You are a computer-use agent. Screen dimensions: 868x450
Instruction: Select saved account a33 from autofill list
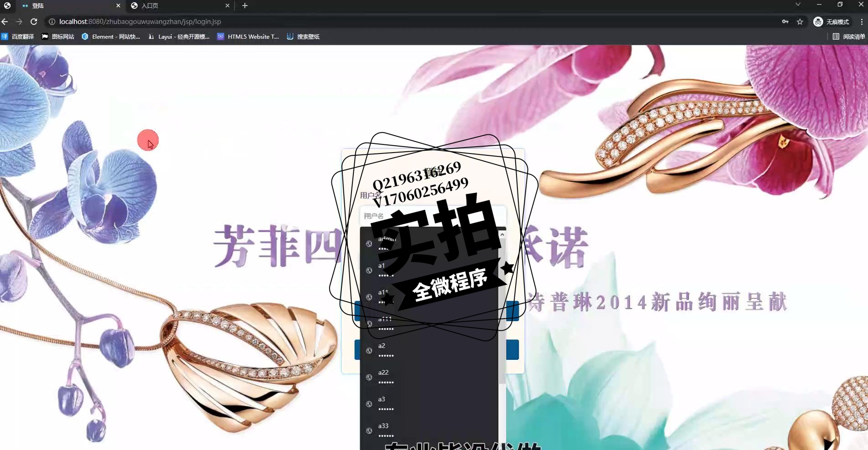[429, 430]
